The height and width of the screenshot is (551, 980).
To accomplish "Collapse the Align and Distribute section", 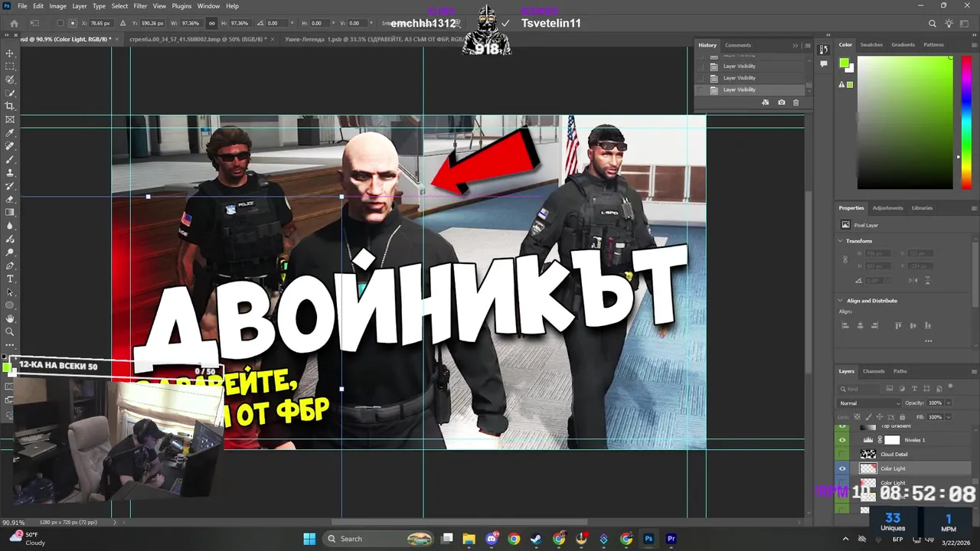I will pos(841,301).
